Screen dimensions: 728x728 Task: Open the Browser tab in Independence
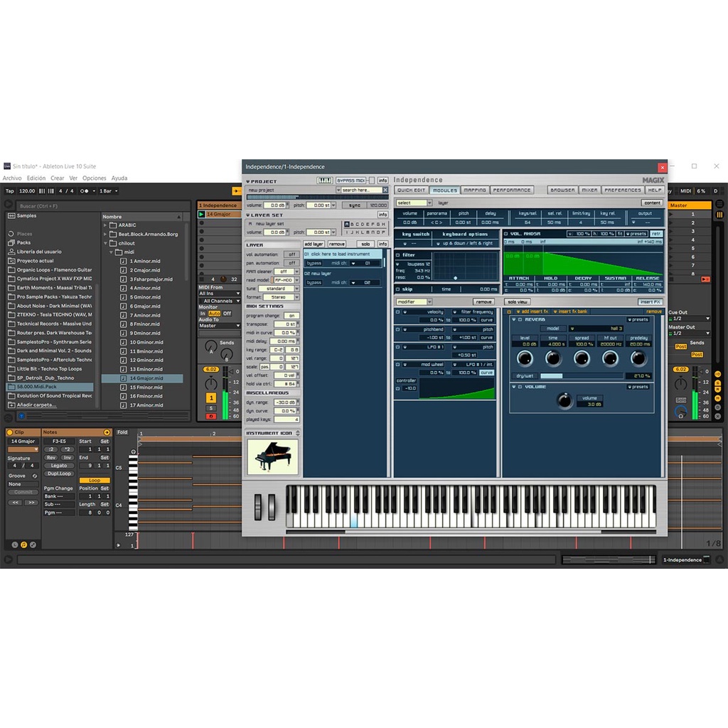click(562, 190)
